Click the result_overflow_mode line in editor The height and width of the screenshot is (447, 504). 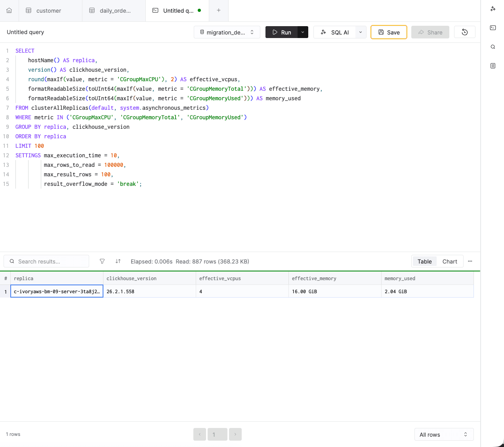93,184
